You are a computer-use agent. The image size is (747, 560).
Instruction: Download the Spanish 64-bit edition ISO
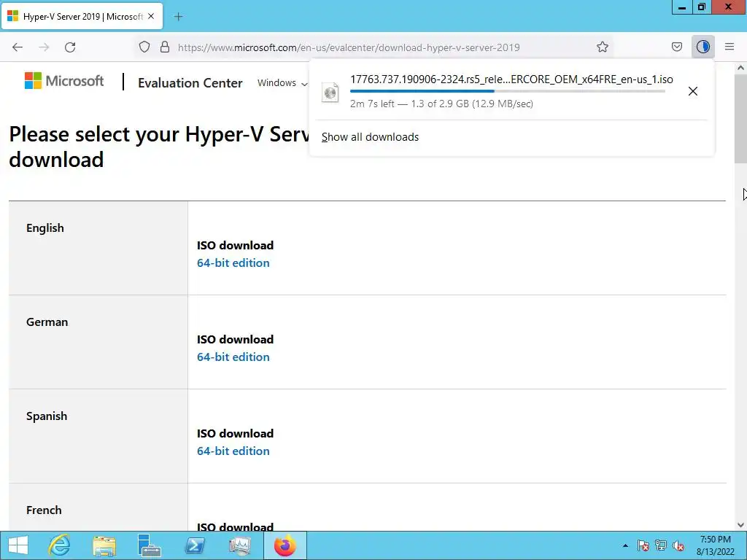tap(233, 451)
